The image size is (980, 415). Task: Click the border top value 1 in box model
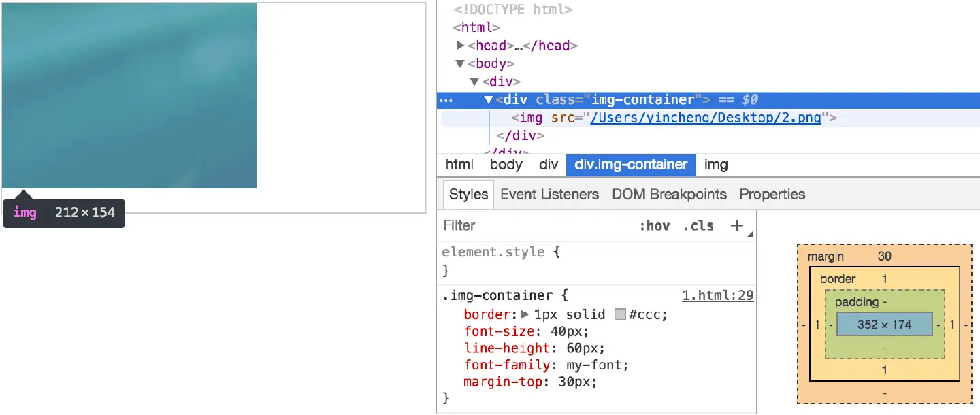coord(884,279)
